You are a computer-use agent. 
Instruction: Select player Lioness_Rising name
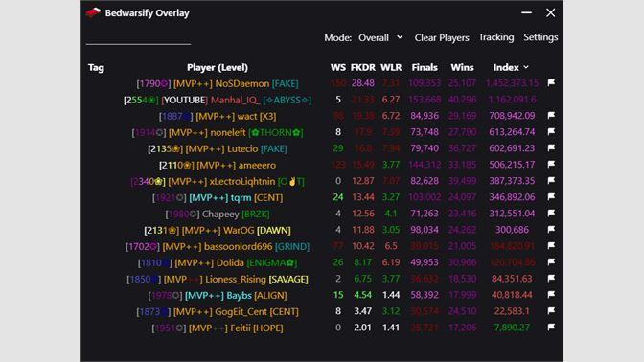tap(236, 279)
